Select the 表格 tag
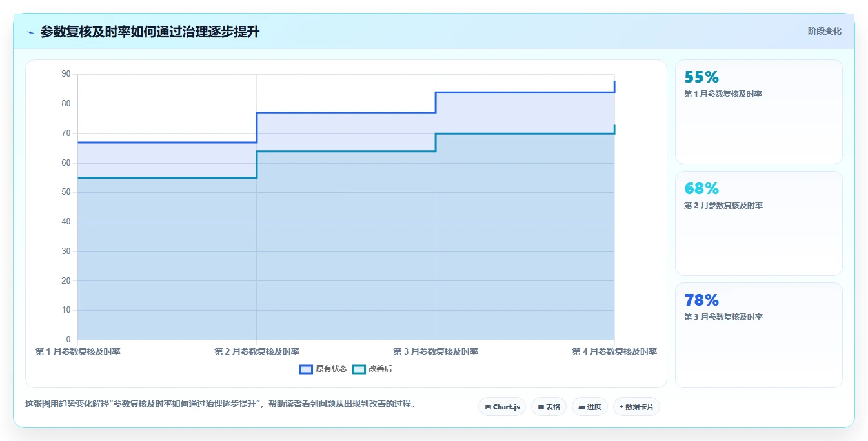 tap(549, 407)
